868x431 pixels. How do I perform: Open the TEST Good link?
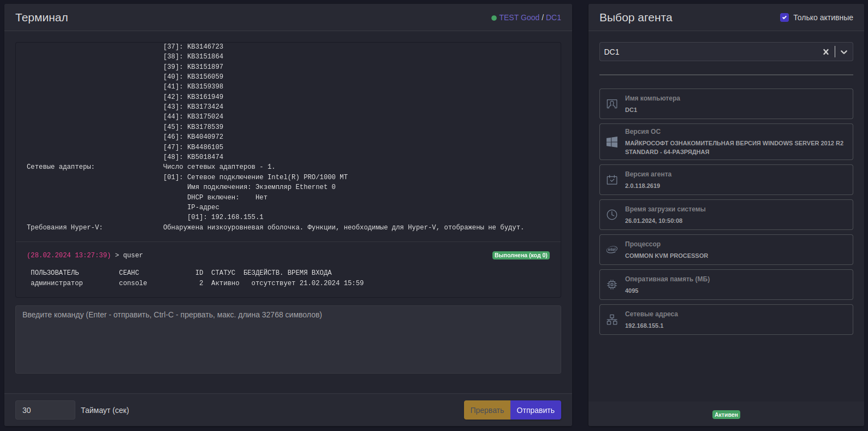pos(519,17)
